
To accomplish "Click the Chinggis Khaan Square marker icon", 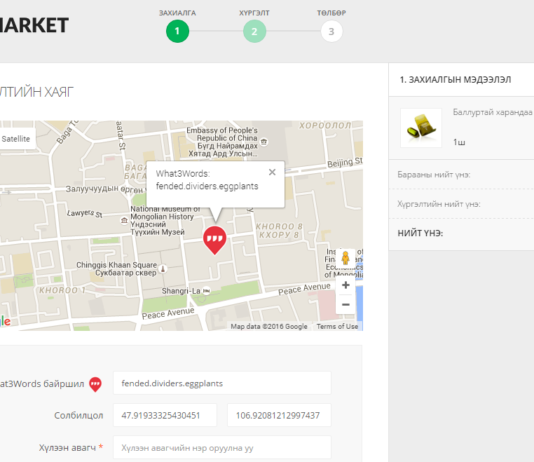I will (163, 269).
